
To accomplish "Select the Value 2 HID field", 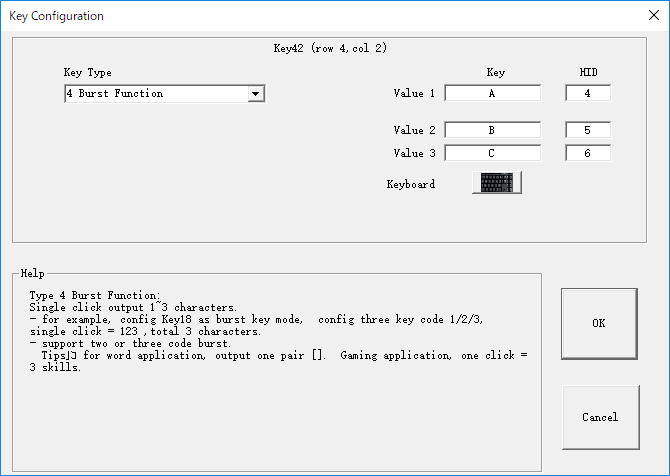I will pyautogui.click(x=588, y=130).
